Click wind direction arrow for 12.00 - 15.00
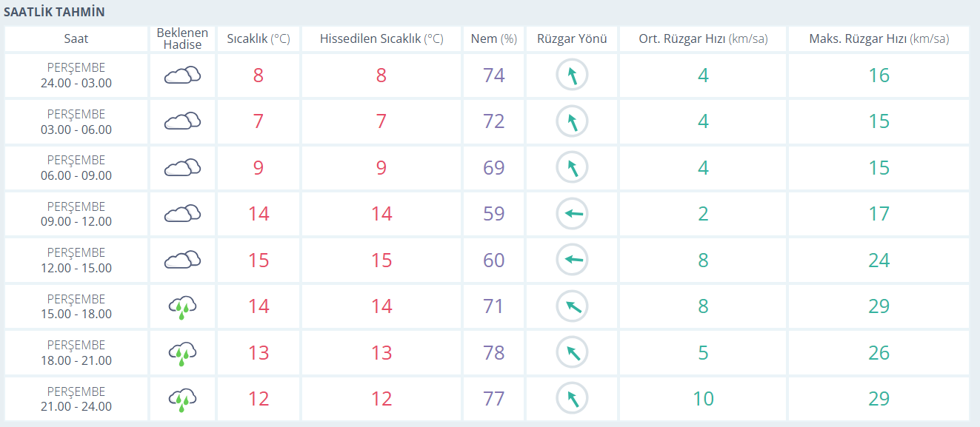Screen dimensions: 980x427 click(572, 260)
